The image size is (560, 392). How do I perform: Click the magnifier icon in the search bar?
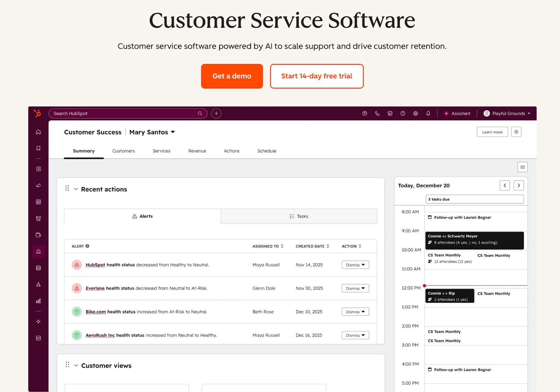pyautogui.click(x=200, y=113)
